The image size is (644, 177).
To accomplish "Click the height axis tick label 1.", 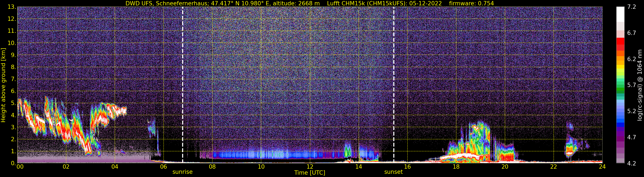I will (x=13, y=151).
